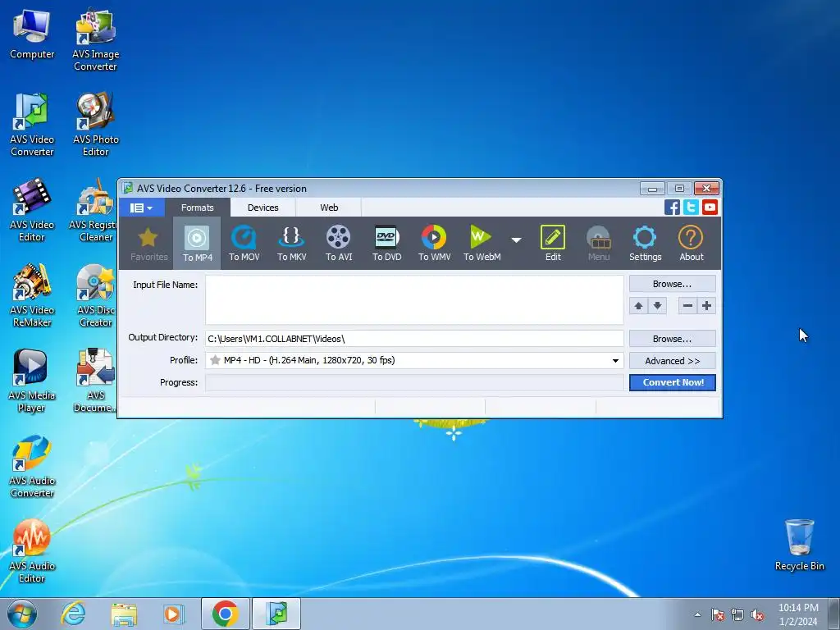Viewport: 840px width, 630px height.
Task: Open Windows Explorer from taskbar
Action: 124,614
